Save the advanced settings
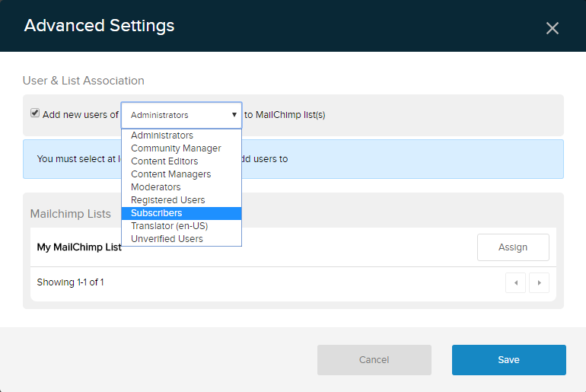This screenshot has width=586, height=392. [508, 360]
